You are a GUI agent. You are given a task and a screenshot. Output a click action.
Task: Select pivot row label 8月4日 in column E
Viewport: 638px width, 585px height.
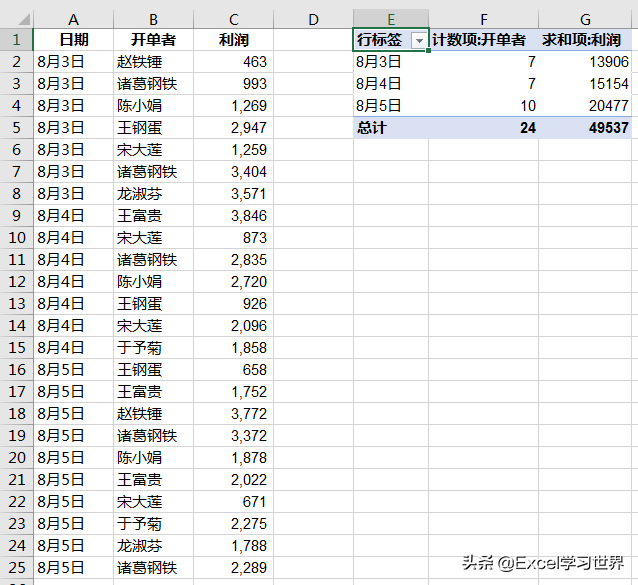tap(391, 84)
